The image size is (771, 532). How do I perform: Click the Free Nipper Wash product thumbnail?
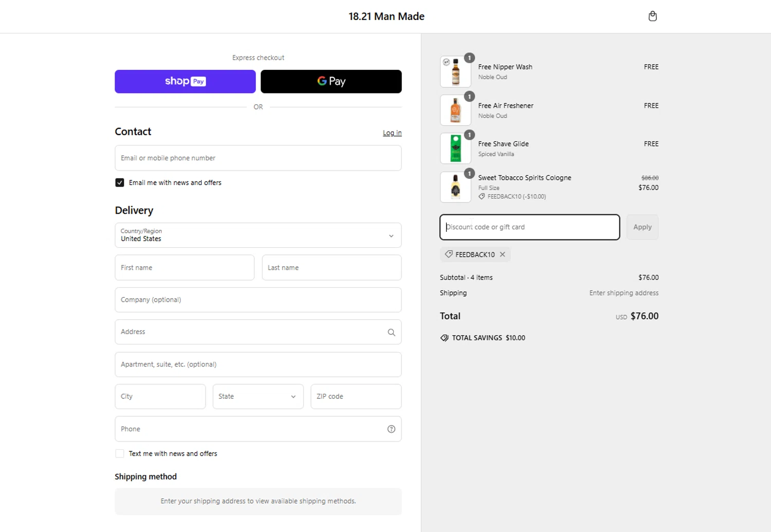[455, 71]
